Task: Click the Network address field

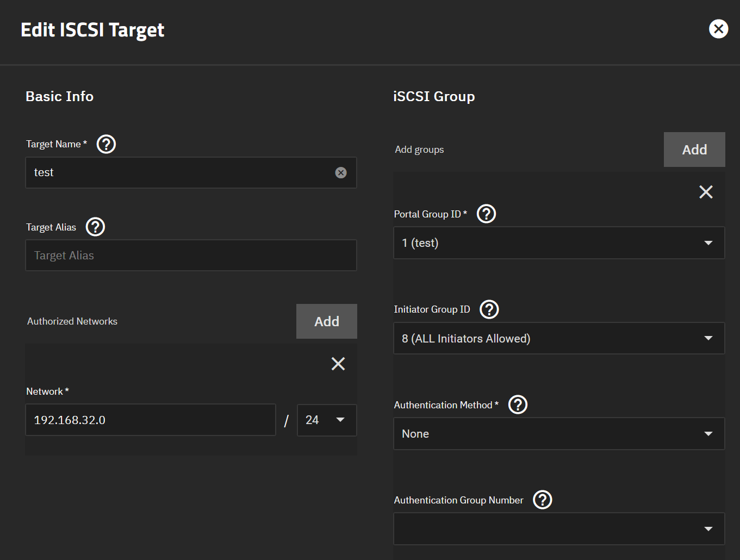Action: point(150,420)
